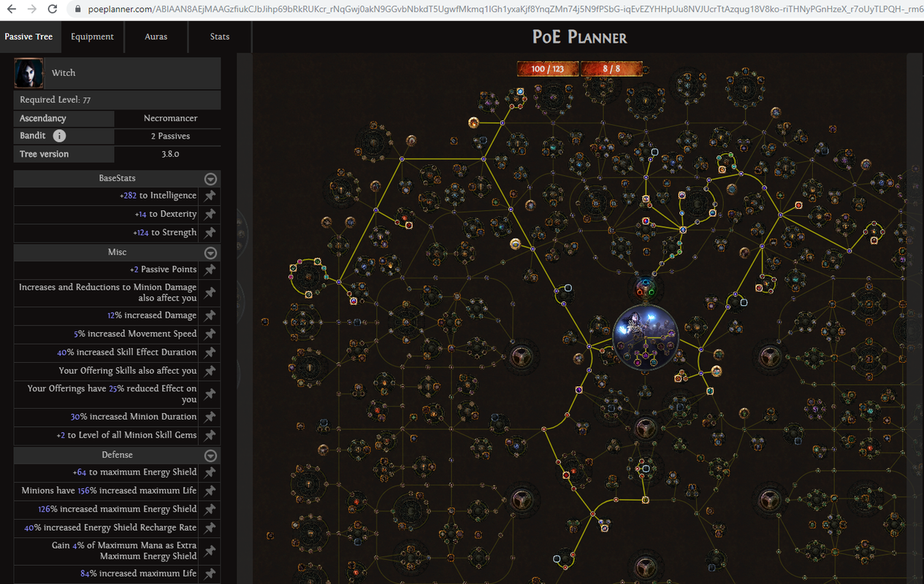
Task: Toggle pin on 84% increased maximum Life
Action: (x=210, y=574)
